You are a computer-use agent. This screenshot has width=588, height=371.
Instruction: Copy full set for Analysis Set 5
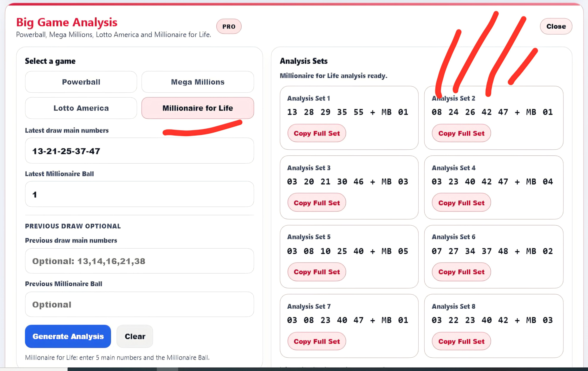[x=317, y=272]
